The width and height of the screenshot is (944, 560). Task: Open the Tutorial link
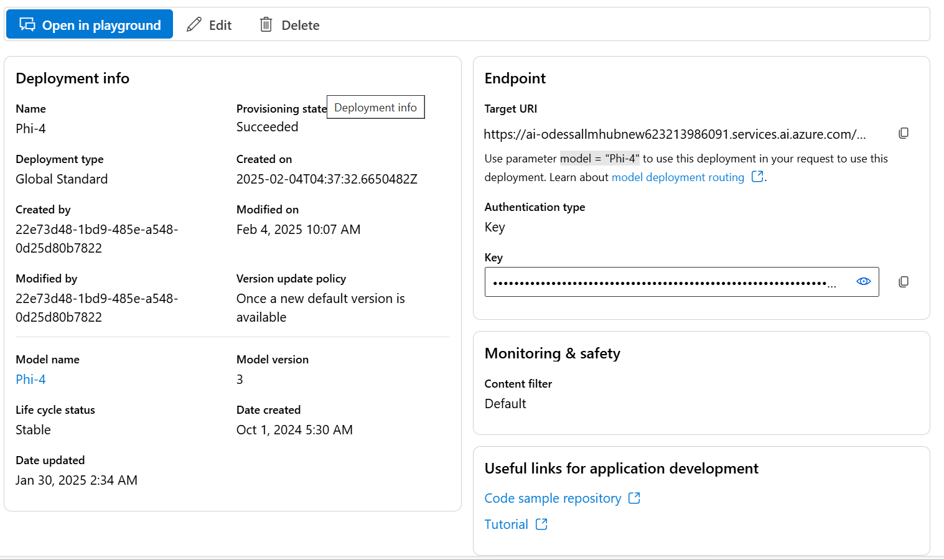tap(506, 525)
